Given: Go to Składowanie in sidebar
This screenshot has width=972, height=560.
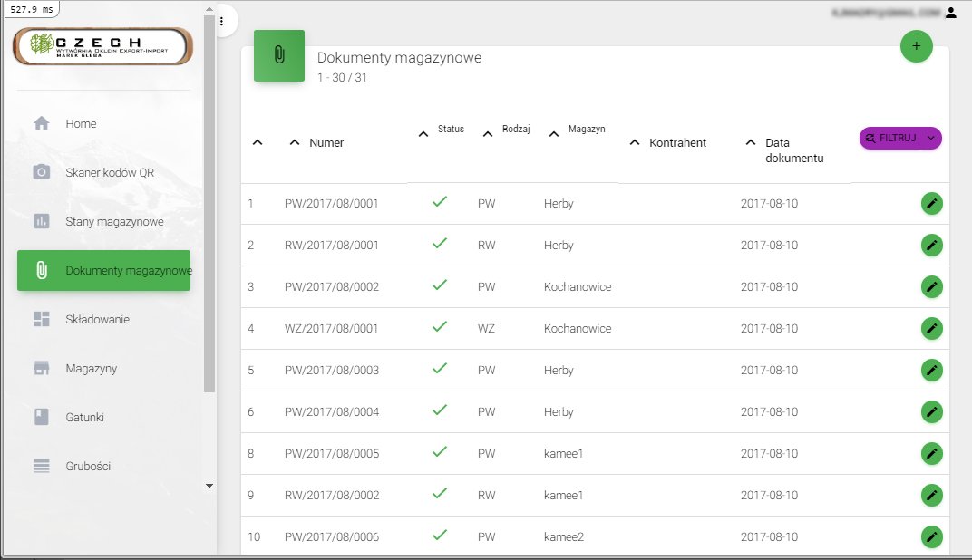Looking at the screenshot, I should (x=97, y=320).
